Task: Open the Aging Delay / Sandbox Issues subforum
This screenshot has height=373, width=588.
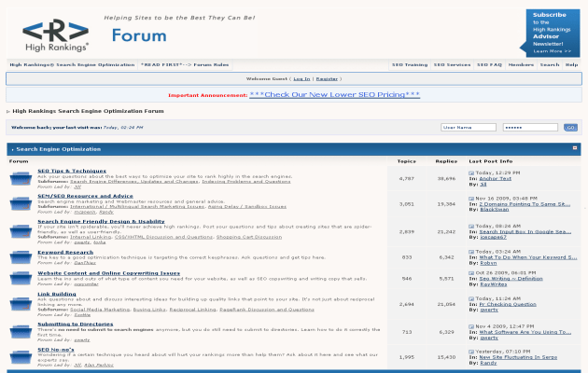Action: [x=247, y=207]
